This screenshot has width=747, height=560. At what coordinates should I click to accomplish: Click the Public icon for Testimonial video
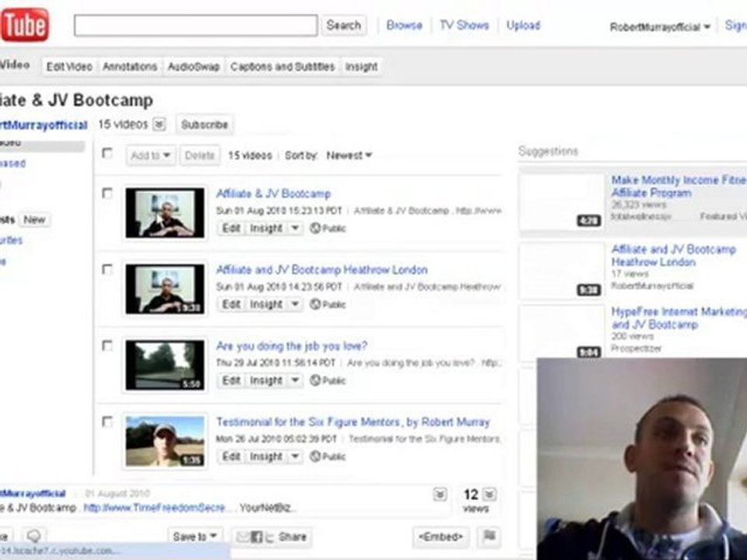pyautogui.click(x=315, y=457)
